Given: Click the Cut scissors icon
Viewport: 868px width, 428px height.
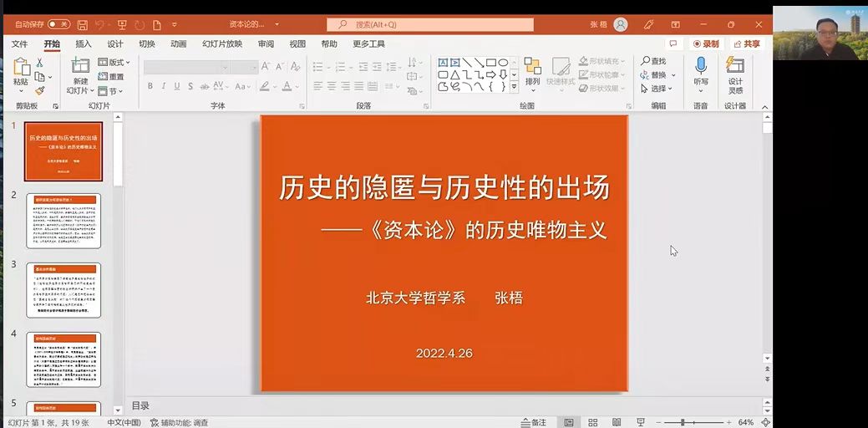Looking at the screenshot, I should [x=39, y=62].
